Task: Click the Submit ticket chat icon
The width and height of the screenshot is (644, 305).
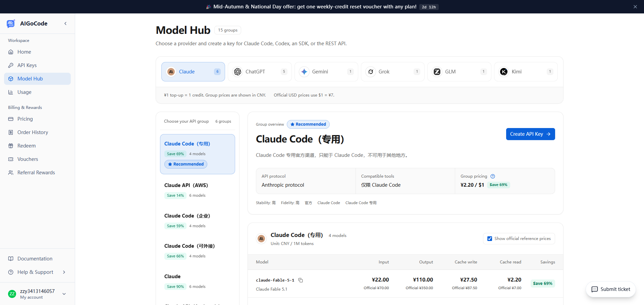Action: (595, 289)
